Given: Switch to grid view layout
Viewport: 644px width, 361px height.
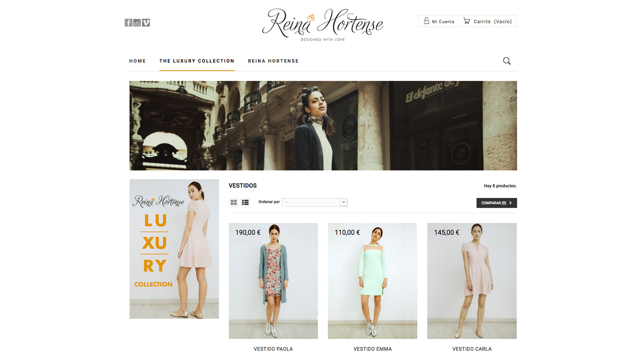Looking at the screenshot, I should coord(234,202).
